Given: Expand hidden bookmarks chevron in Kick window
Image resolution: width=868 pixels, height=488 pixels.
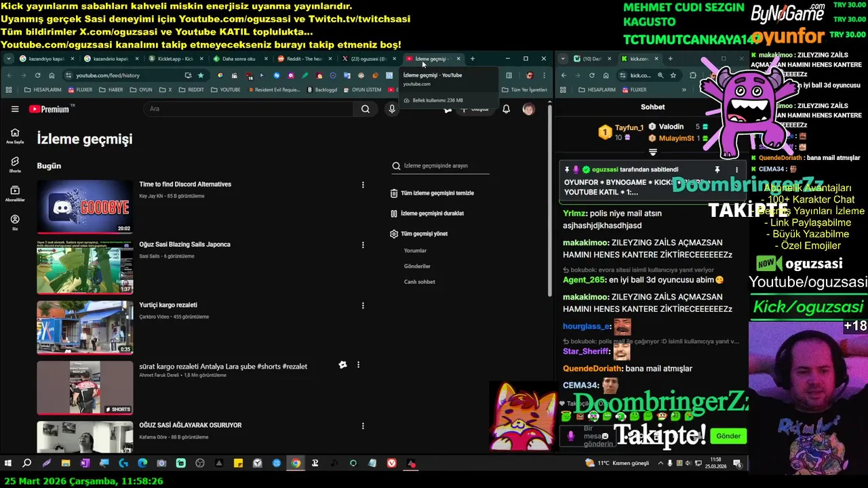Looking at the screenshot, I should 684,89.
